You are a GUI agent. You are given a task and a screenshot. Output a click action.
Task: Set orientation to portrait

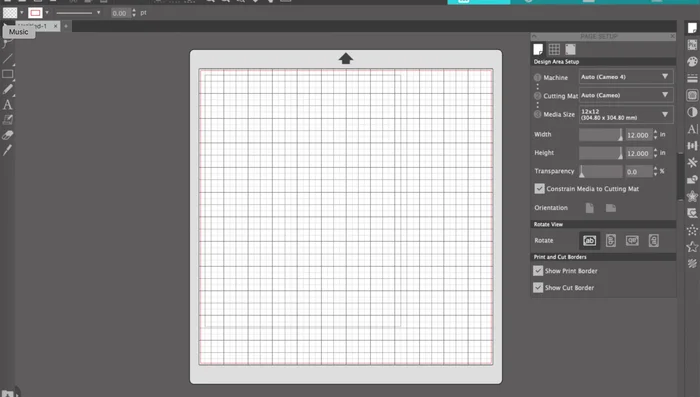tap(590, 208)
